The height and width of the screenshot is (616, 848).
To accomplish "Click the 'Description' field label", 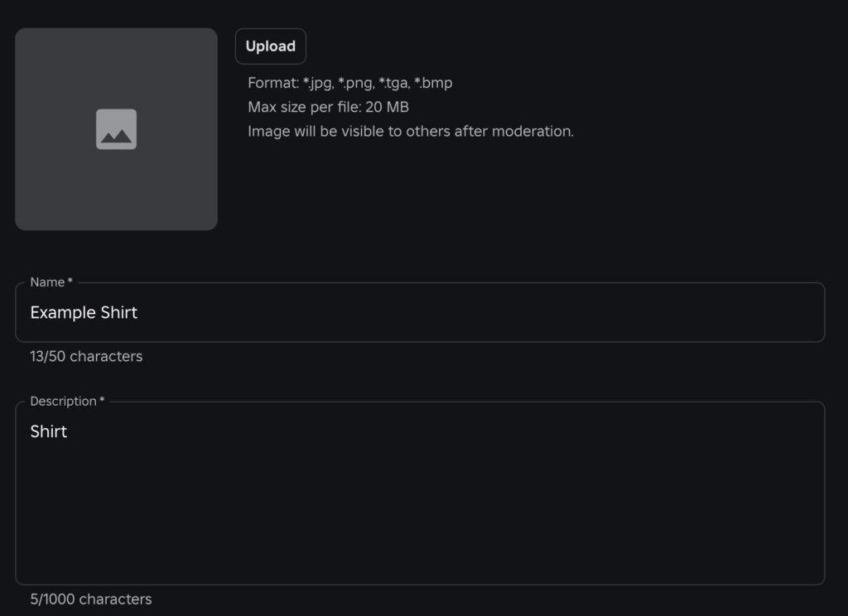I will (x=63, y=402).
